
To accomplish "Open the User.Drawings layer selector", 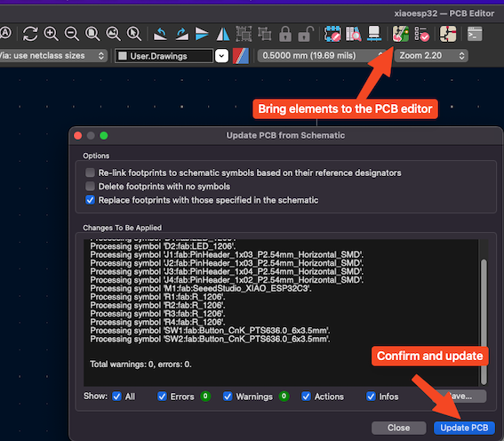I will 164,56.
